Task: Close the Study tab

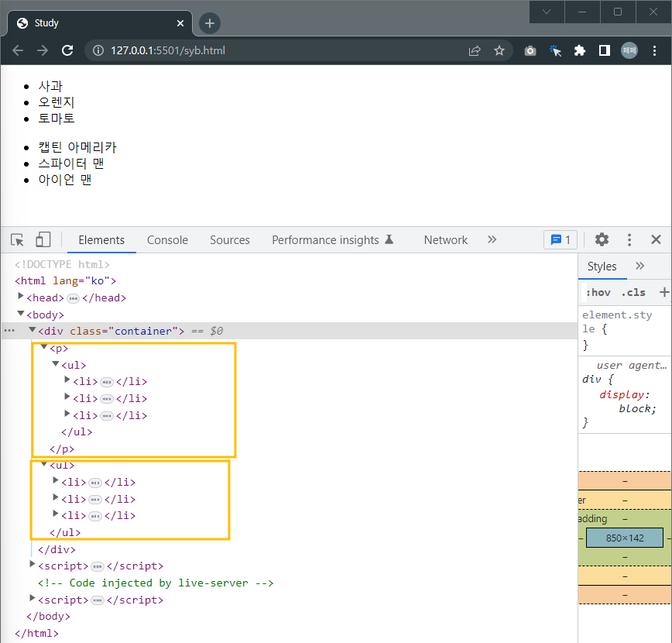Action: (x=180, y=23)
